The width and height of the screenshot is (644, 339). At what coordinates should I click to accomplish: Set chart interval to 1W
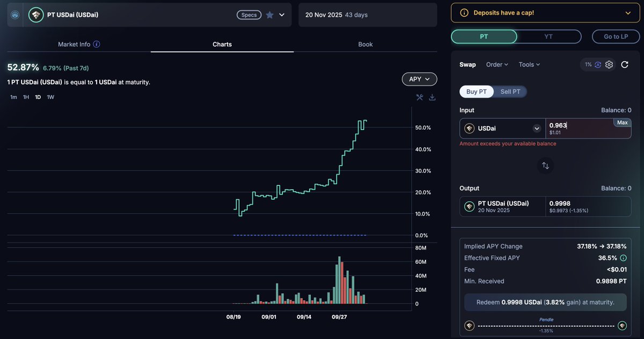[50, 97]
